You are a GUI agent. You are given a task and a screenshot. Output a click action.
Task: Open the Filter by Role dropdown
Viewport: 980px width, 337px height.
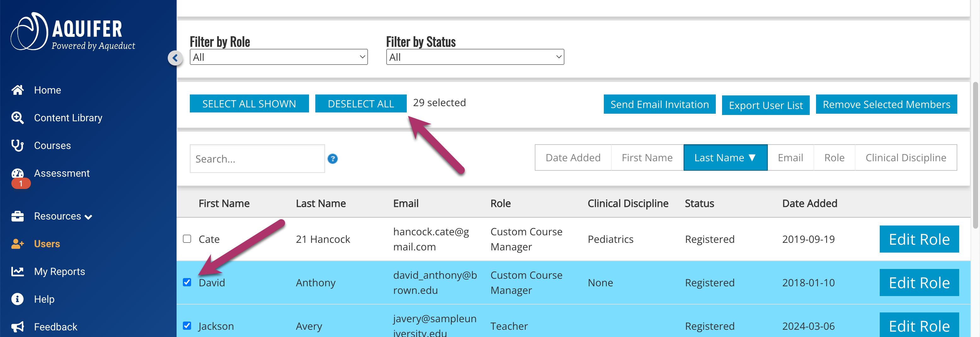pyautogui.click(x=278, y=57)
